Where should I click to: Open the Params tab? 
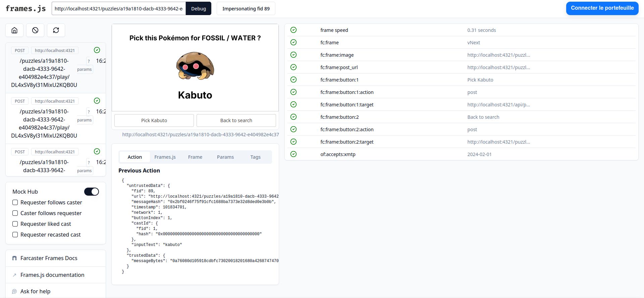pyautogui.click(x=225, y=157)
